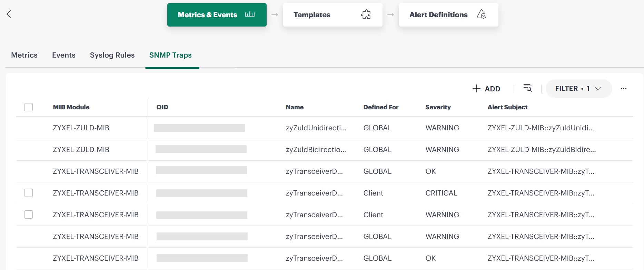Open the Alert Definitions step
The height and width of the screenshot is (270, 644).
(449, 15)
